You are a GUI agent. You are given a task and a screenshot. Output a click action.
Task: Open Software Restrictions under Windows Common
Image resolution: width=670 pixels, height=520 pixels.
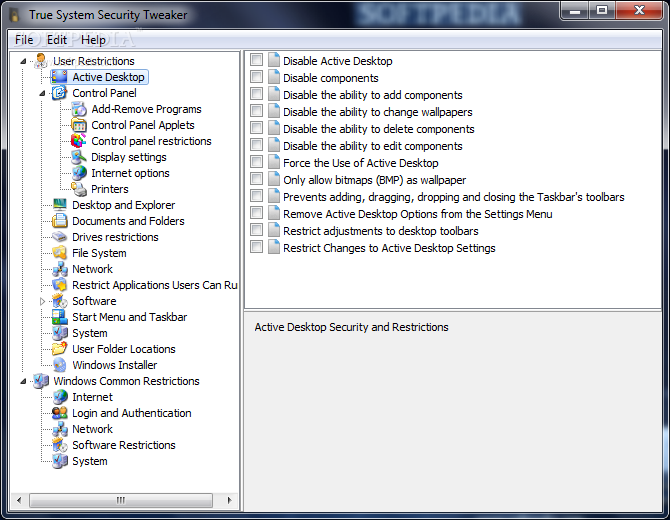coord(124,445)
